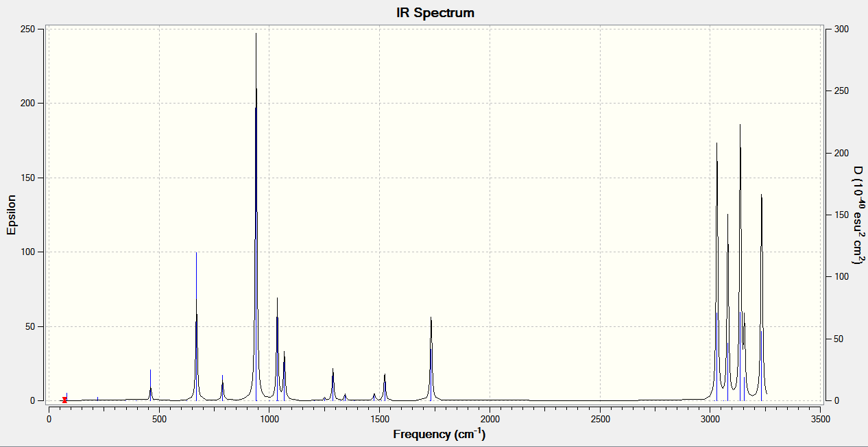Select the peak near 3030 cm-1
This screenshot has width=868, height=447.
[716, 271]
